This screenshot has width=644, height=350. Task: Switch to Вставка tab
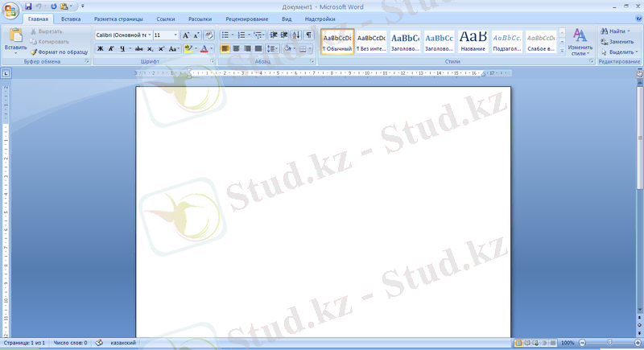point(71,19)
